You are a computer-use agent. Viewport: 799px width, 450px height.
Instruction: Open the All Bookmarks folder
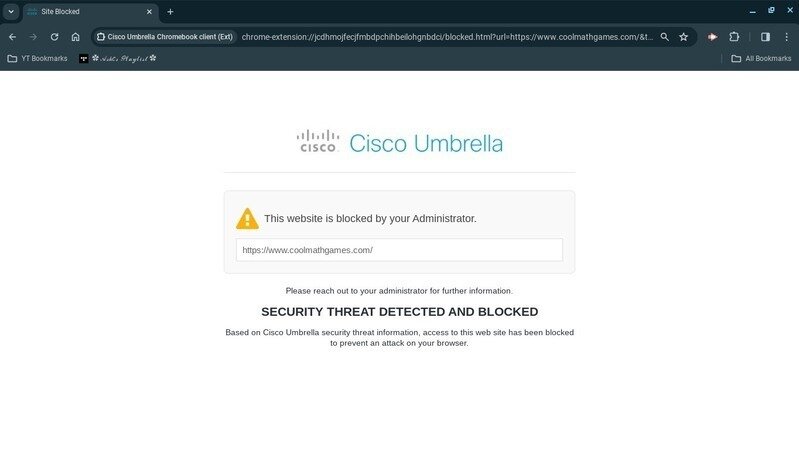point(761,59)
